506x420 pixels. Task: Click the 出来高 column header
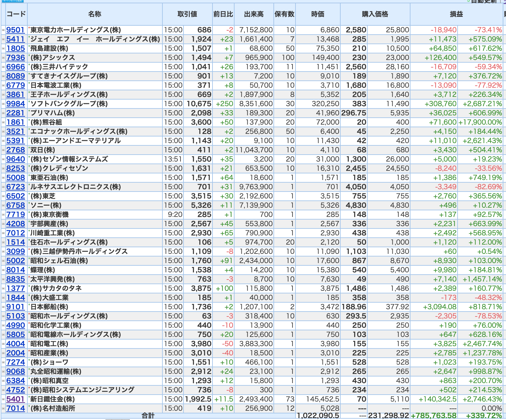254,14
